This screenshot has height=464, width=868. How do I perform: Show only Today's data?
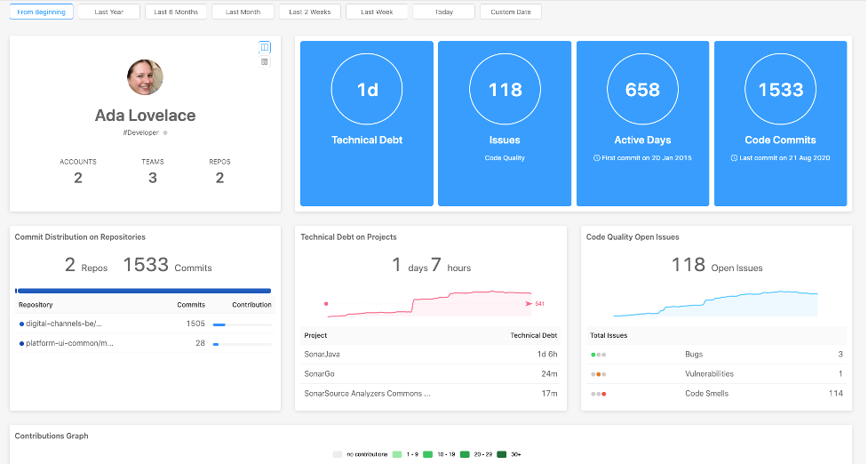443,12
